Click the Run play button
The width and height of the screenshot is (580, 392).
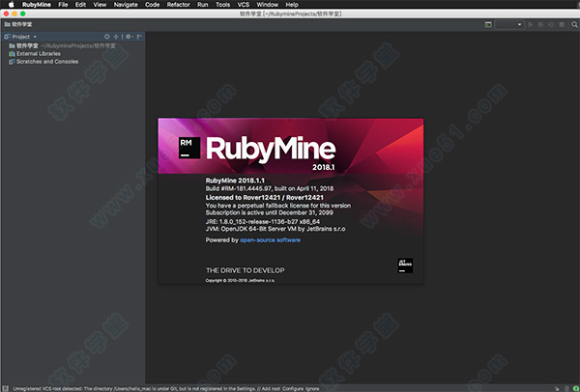(x=531, y=24)
